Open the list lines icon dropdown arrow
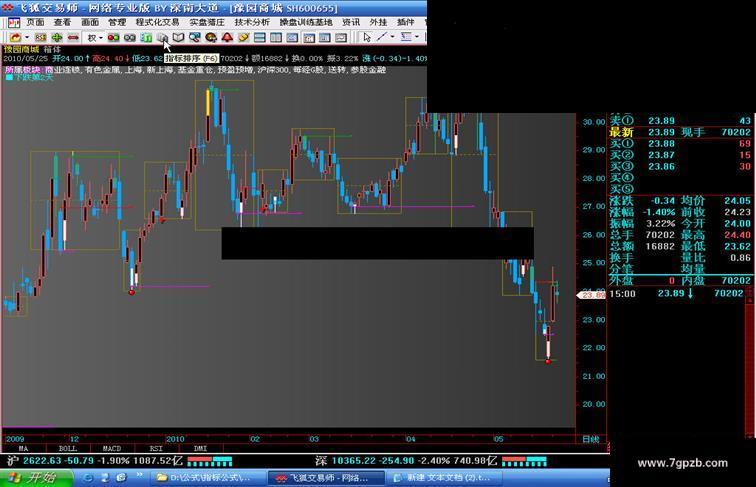 pos(417,37)
